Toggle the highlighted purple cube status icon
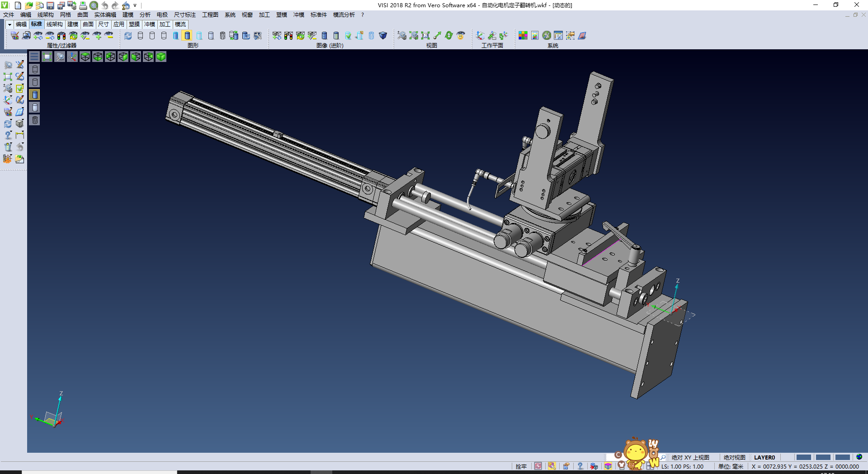868x474 pixels. click(x=608, y=466)
